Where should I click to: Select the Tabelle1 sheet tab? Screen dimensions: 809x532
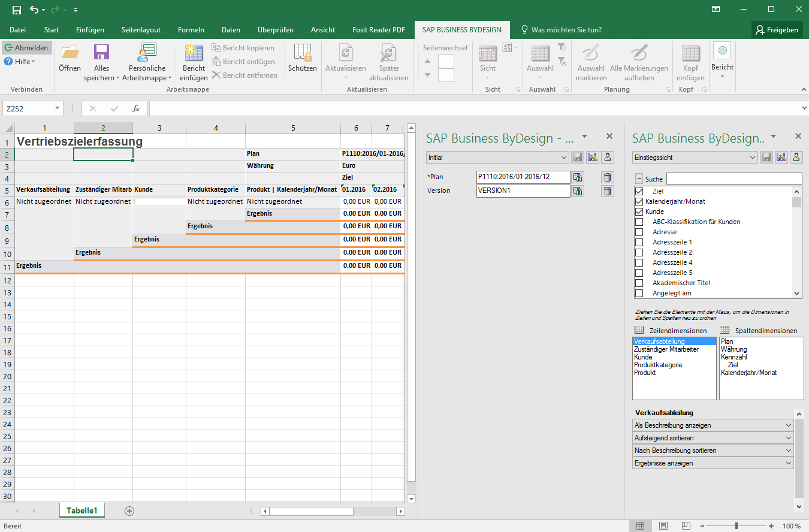coord(82,511)
